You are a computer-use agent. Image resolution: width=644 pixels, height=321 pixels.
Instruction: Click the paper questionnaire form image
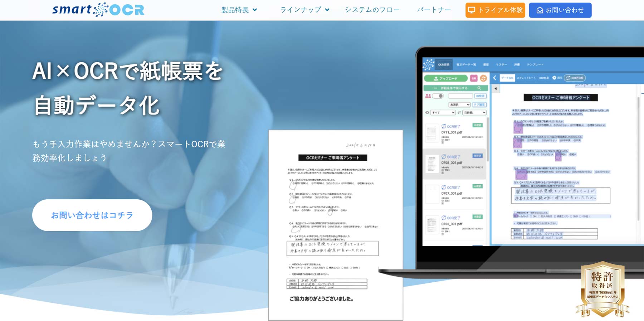336,225
